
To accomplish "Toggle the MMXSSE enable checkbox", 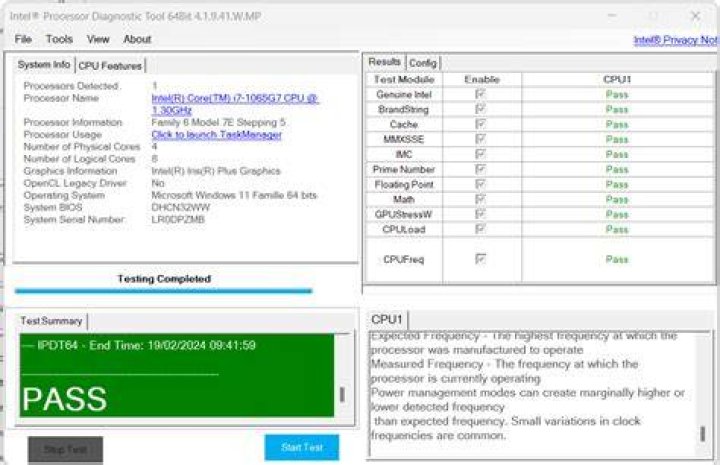I will click(x=480, y=139).
